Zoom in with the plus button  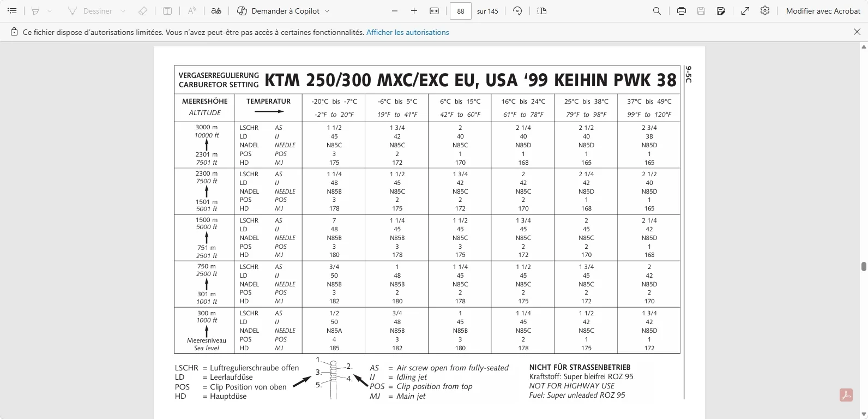pos(414,11)
